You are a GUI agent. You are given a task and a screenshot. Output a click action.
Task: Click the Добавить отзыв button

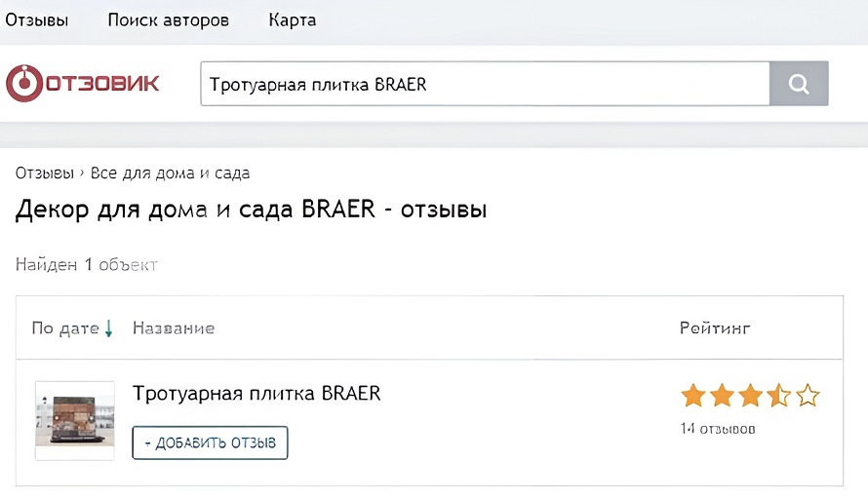[210, 442]
